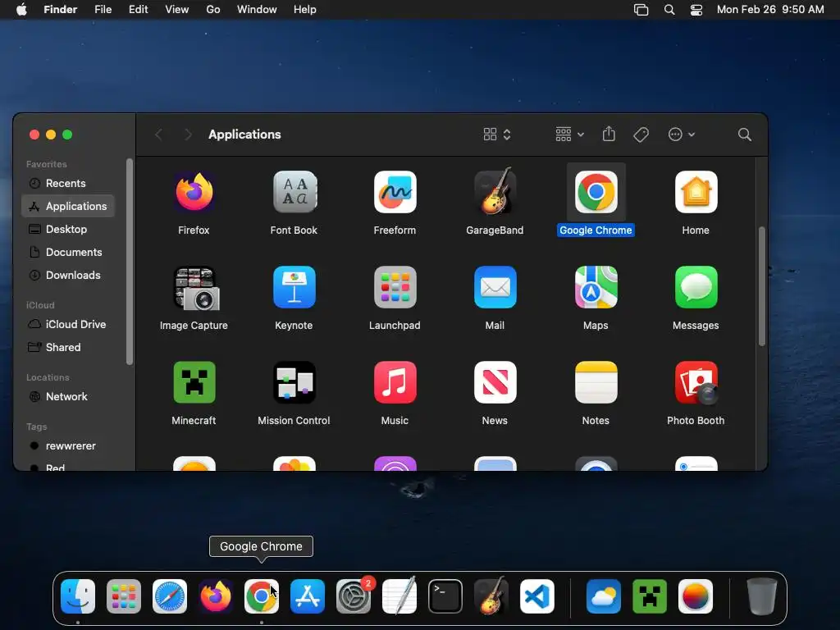Open the Help menu
The width and height of the screenshot is (840, 630).
(305, 10)
